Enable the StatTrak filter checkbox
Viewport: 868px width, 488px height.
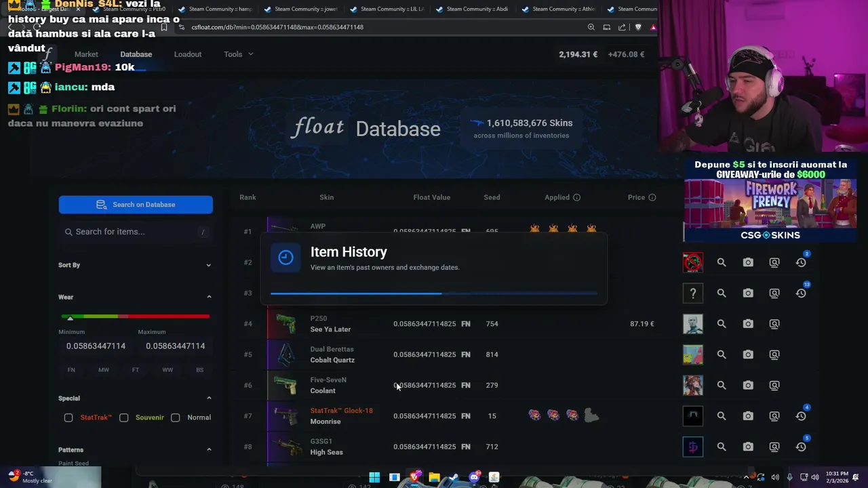tap(68, 418)
